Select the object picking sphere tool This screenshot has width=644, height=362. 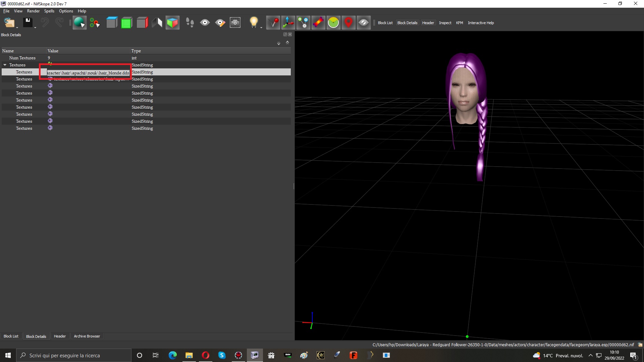[79, 23]
